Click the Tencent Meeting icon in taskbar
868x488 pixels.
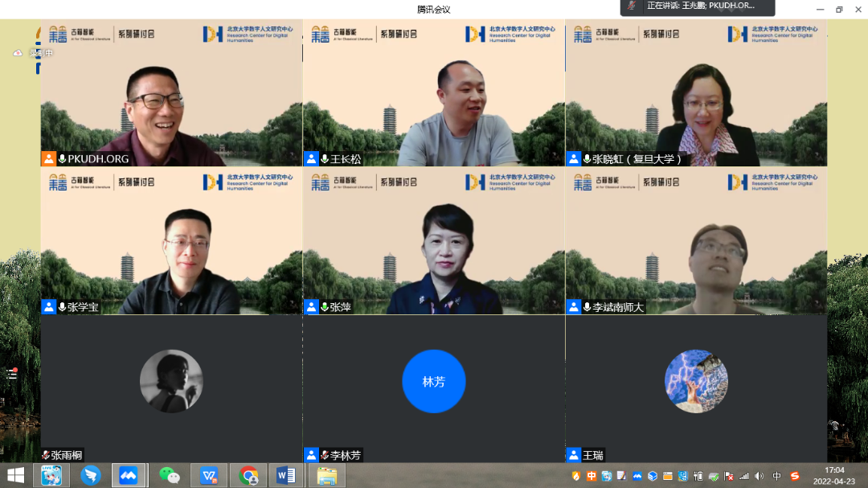click(129, 475)
